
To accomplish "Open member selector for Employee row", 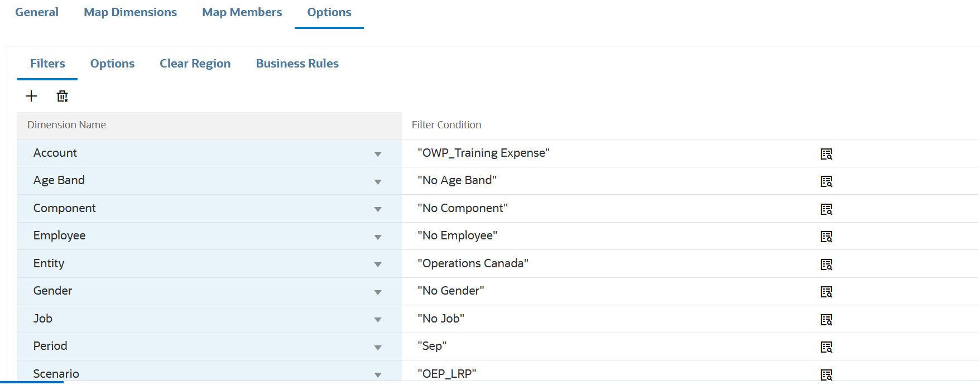I will [826, 237].
